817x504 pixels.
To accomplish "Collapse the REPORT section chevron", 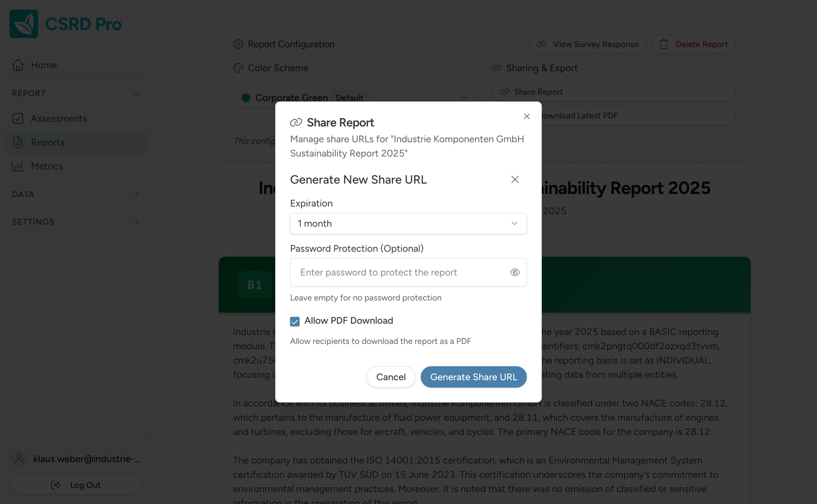I will (136, 93).
